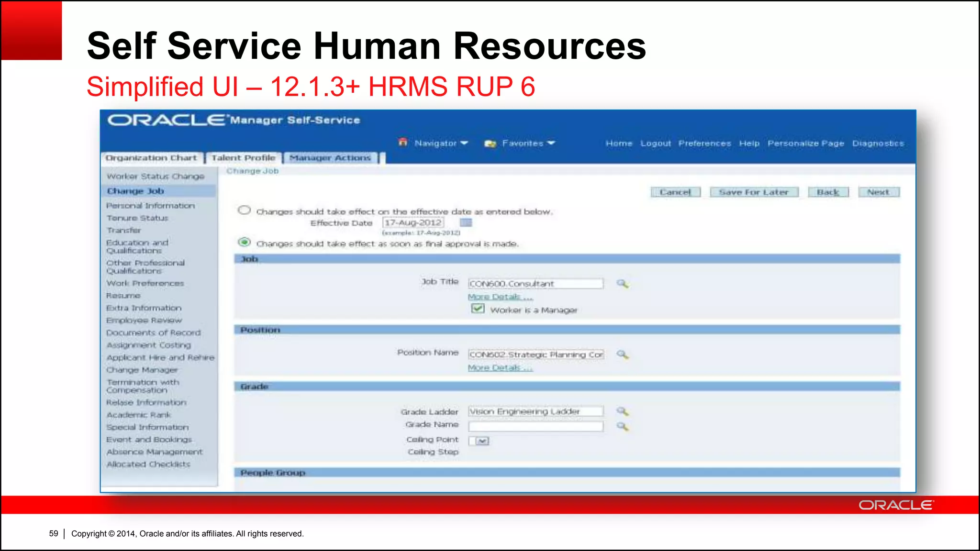This screenshot has width=980, height=551.
Task: Click the Grade Ladder input field
Action: pyautogui.click(x=535, y=411)
